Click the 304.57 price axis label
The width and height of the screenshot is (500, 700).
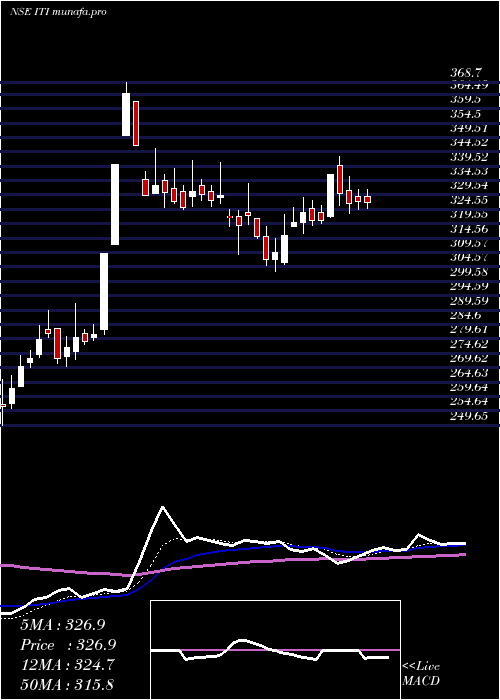pos(468,258)
